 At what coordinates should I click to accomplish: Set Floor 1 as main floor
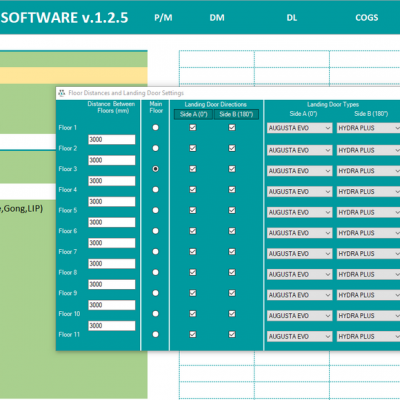155,128
